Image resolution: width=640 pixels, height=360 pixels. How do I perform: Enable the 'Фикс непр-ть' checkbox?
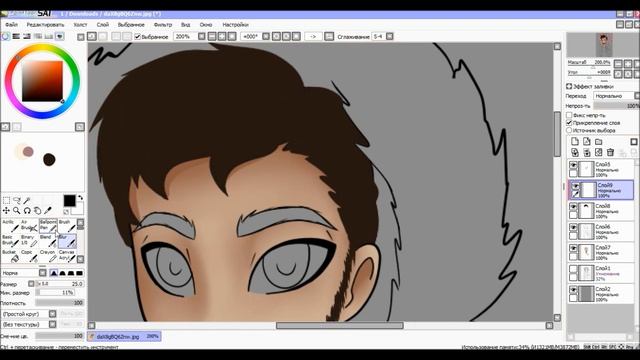click(x=569, y=116)
